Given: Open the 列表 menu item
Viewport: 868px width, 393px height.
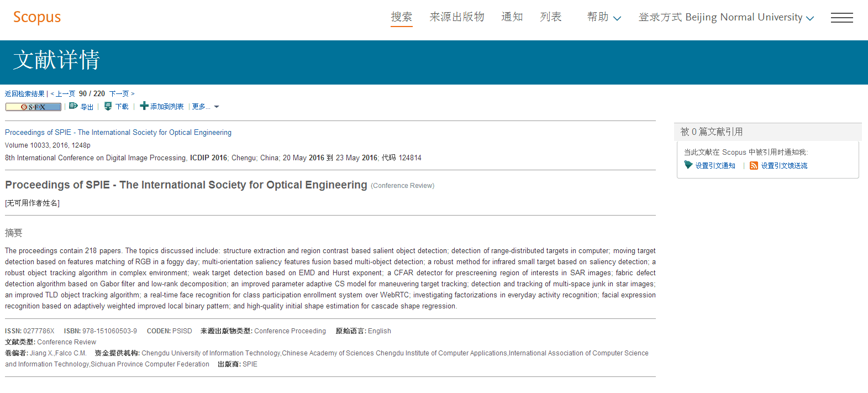Looking at the screenshot, I should tap(551, 17).
